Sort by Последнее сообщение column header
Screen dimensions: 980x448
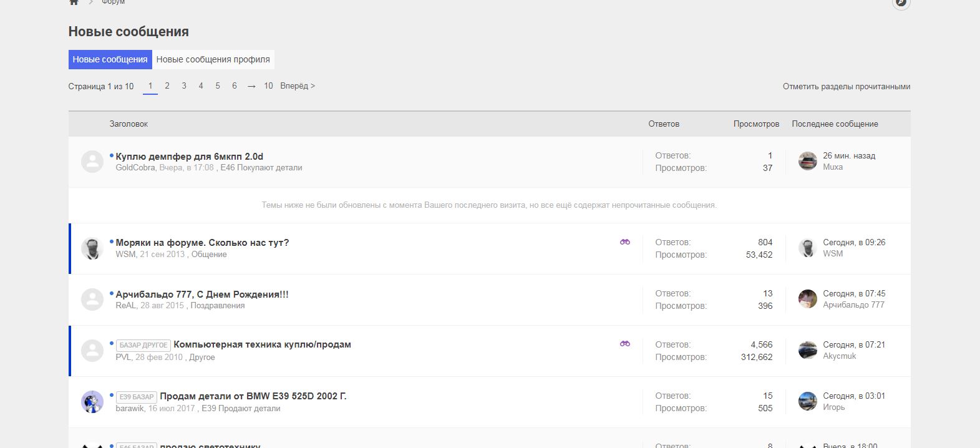pos(835,124)
